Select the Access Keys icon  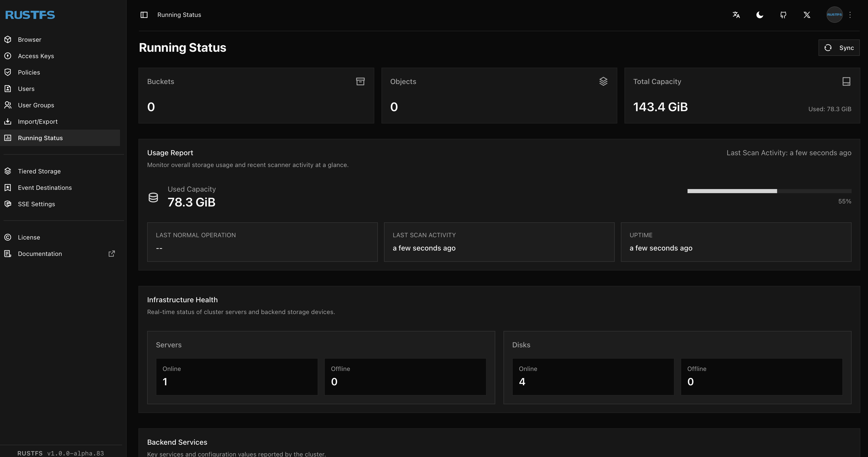[x=8, y=56]
